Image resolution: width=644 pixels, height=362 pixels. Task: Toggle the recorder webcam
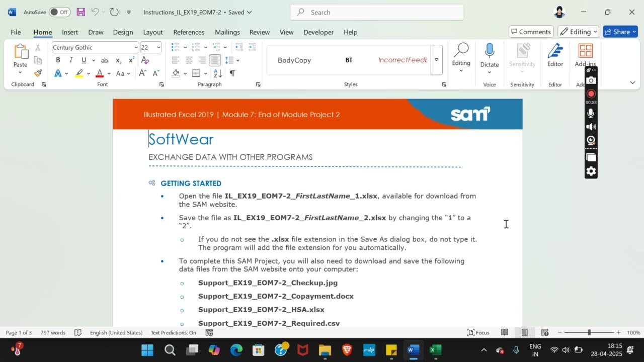click(x=591, y=141)
